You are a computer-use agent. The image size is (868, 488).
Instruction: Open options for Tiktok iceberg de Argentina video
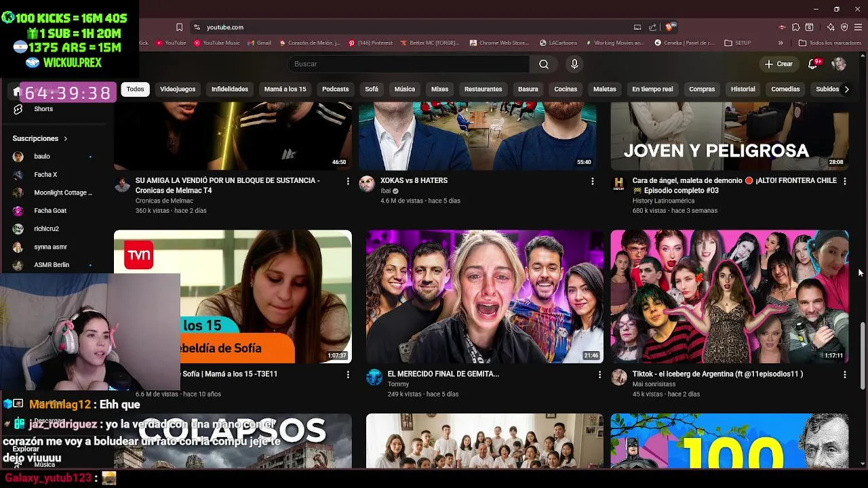[x=844, y=375]
